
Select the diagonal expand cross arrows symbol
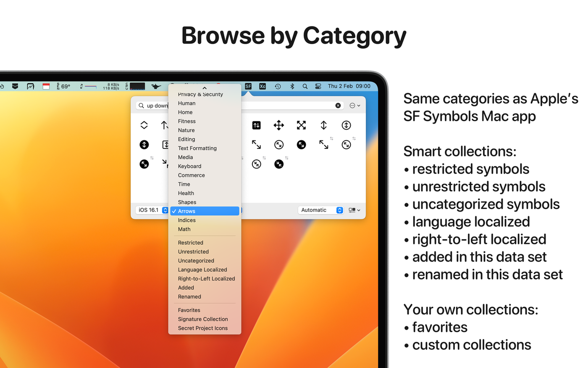click(x=301, y=125)
